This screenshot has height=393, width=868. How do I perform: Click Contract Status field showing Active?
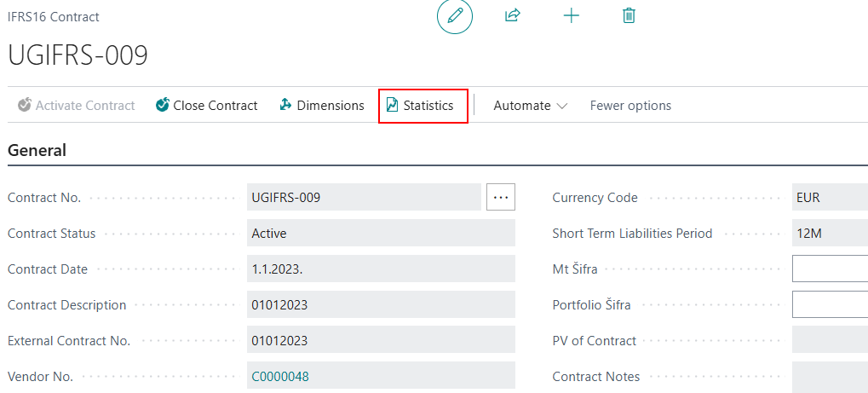[x=381, y=234]
